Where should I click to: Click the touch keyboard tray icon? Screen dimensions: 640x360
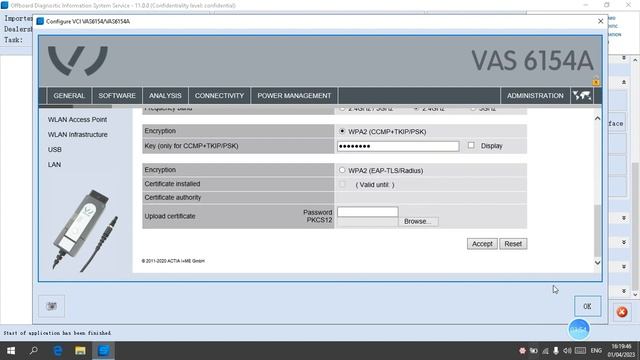point(580,351)
